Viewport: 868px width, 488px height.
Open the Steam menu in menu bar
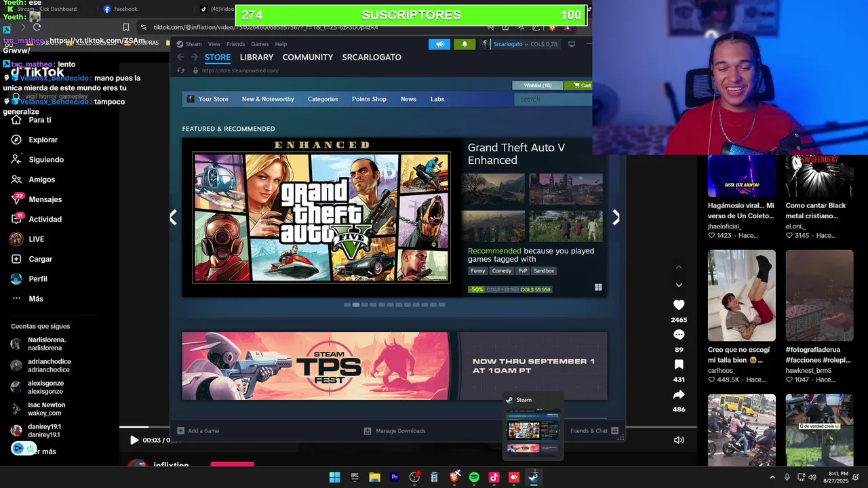[x=193, y=44]
